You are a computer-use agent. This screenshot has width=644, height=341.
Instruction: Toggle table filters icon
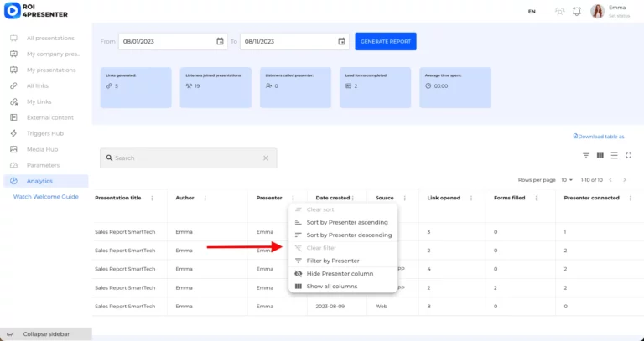[x=586, y=155]
